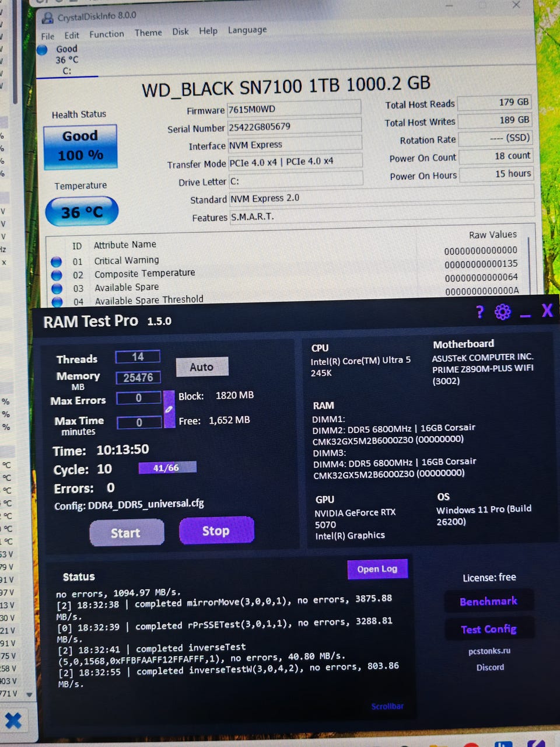Click the 36 °C temperature button
This screenshot has height=747, width=560.
(82, 212)
